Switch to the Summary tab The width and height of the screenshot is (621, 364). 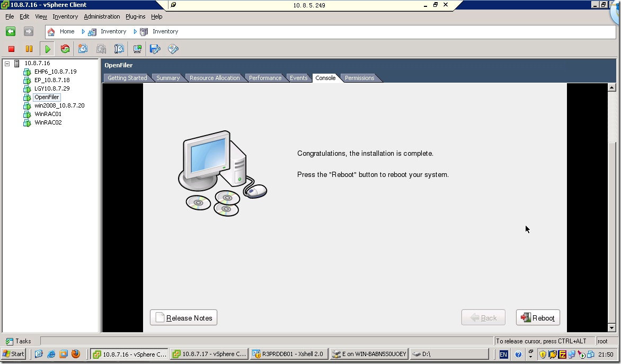pyautogui.click(x=168, y=77)
